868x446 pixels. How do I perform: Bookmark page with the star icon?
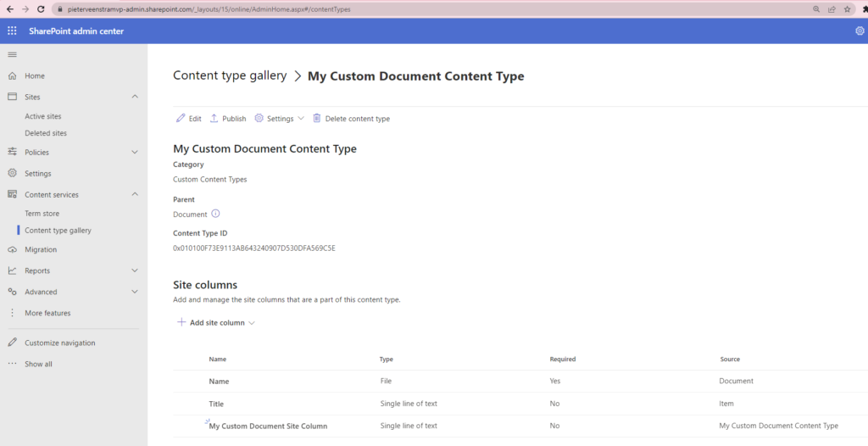point(848,8)
